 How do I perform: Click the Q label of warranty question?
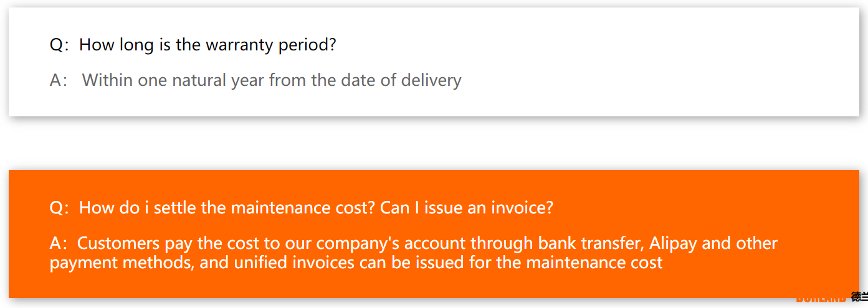pyautogui.click(x=57, y=45)
